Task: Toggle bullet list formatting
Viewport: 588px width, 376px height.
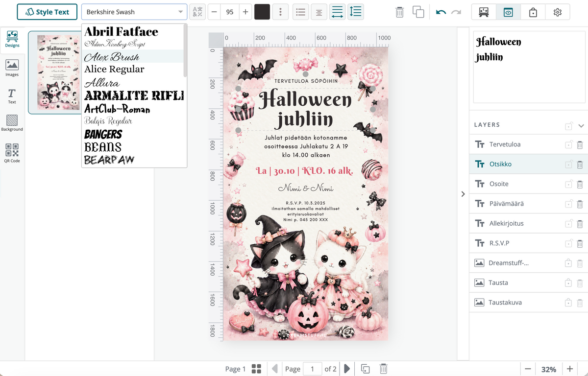Action: click(301, 12)
